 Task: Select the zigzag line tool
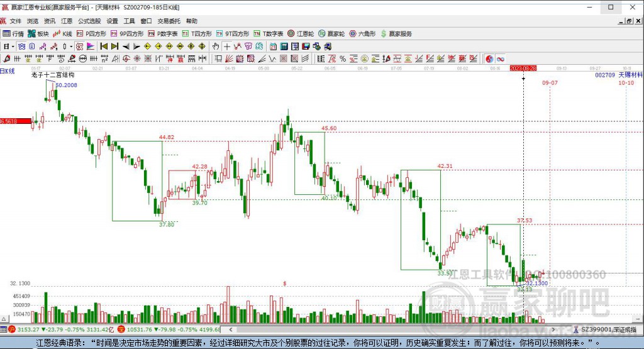[237, 47]
